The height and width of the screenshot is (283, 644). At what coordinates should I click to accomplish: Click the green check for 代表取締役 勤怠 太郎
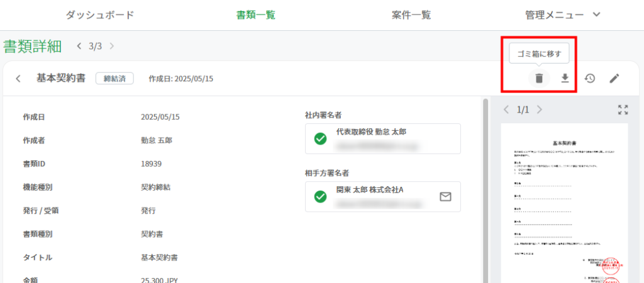(x=320, y=138)
